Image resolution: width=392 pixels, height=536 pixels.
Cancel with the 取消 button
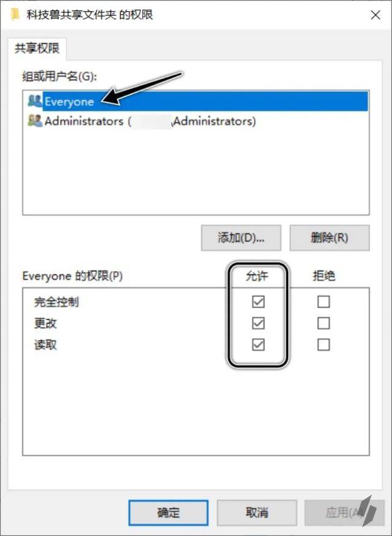pyautogui.click(x=257, y=512)
